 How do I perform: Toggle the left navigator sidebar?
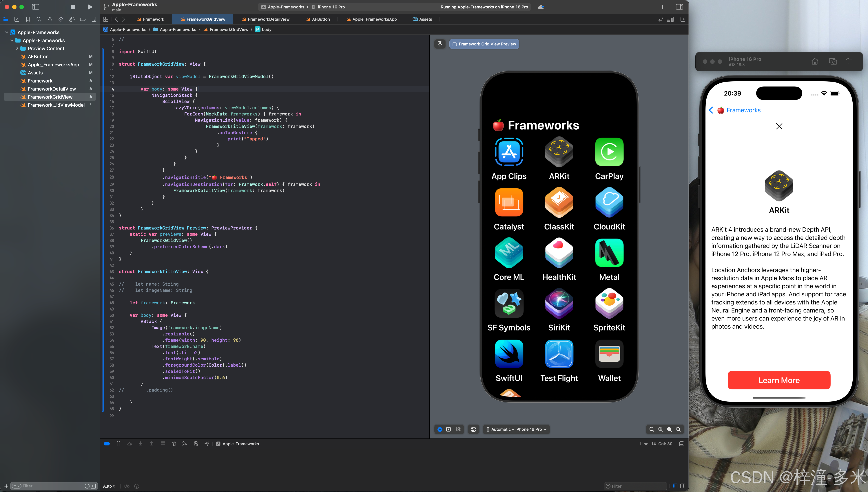click(36, 7)
